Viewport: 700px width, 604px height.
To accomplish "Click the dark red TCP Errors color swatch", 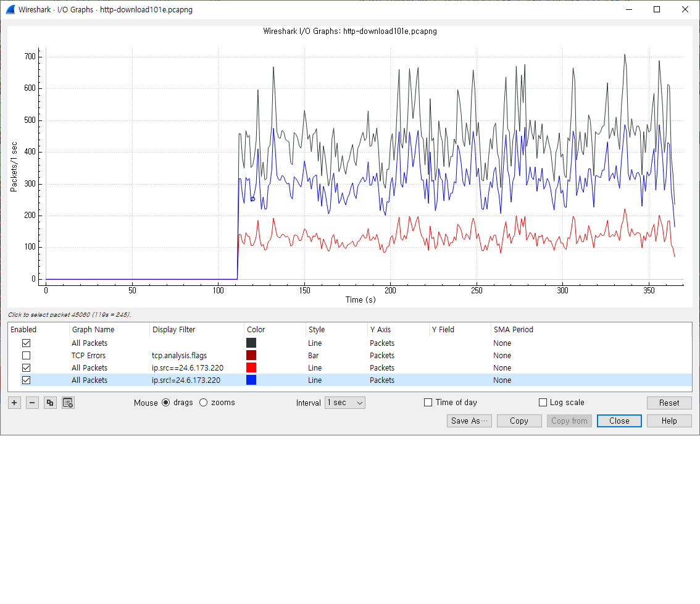I will pyautogui.click(x=251, y=356).
